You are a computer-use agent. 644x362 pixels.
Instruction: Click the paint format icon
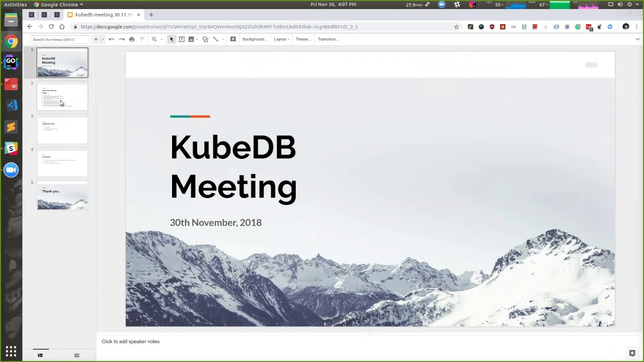click(142, 39)
